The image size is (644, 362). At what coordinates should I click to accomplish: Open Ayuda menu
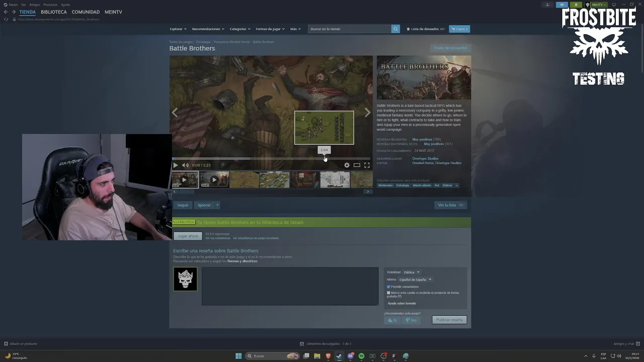(x=65, y=5)
